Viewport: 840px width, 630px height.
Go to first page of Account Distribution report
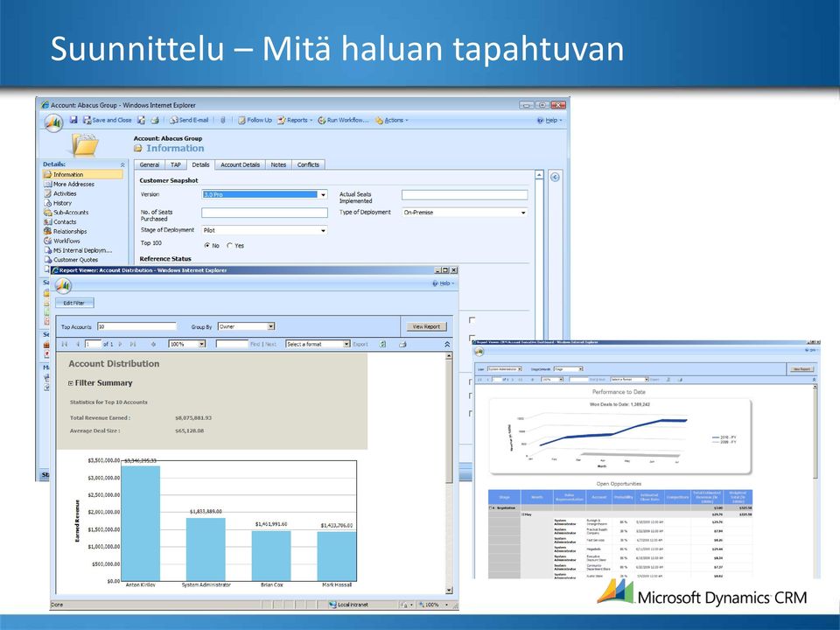65,344
